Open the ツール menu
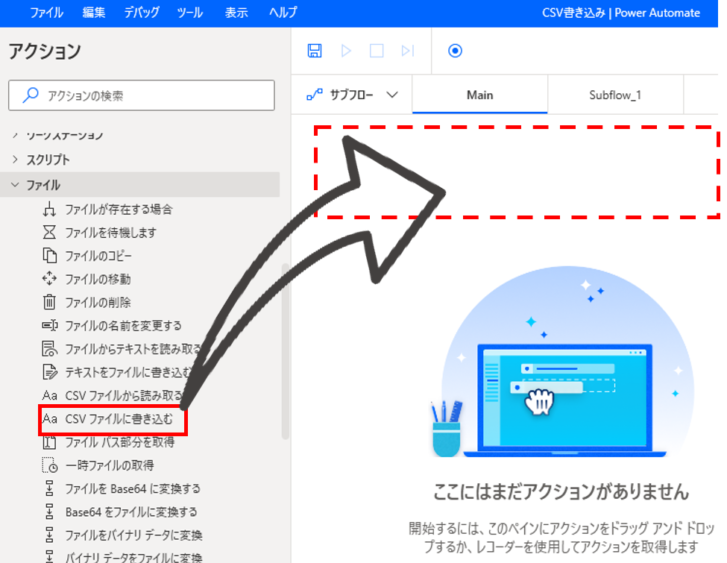 (190, 13)
